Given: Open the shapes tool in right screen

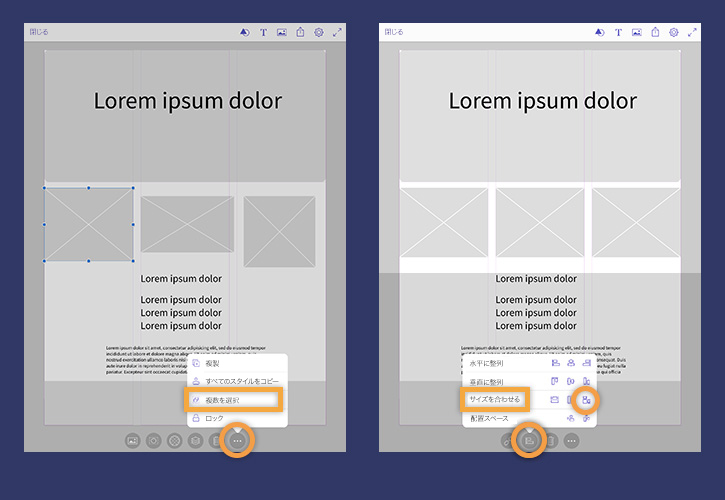Looking at the screenshot, I should click(600, 32).
